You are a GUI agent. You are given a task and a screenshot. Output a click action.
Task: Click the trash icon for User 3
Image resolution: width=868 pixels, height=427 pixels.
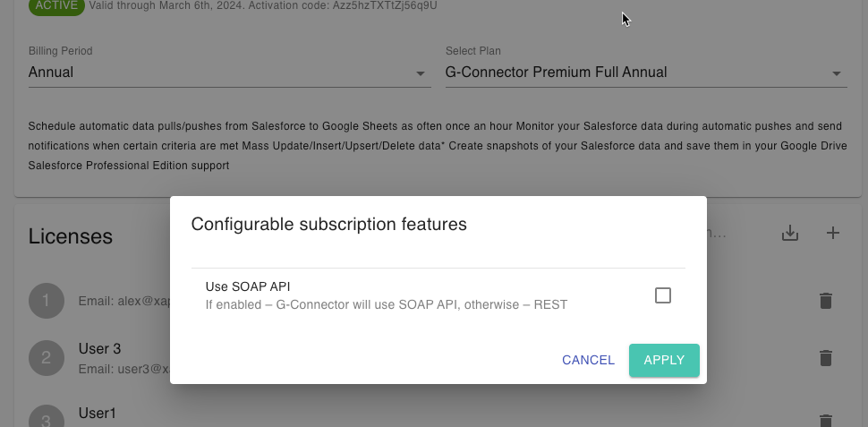click(x=826, y=358)
